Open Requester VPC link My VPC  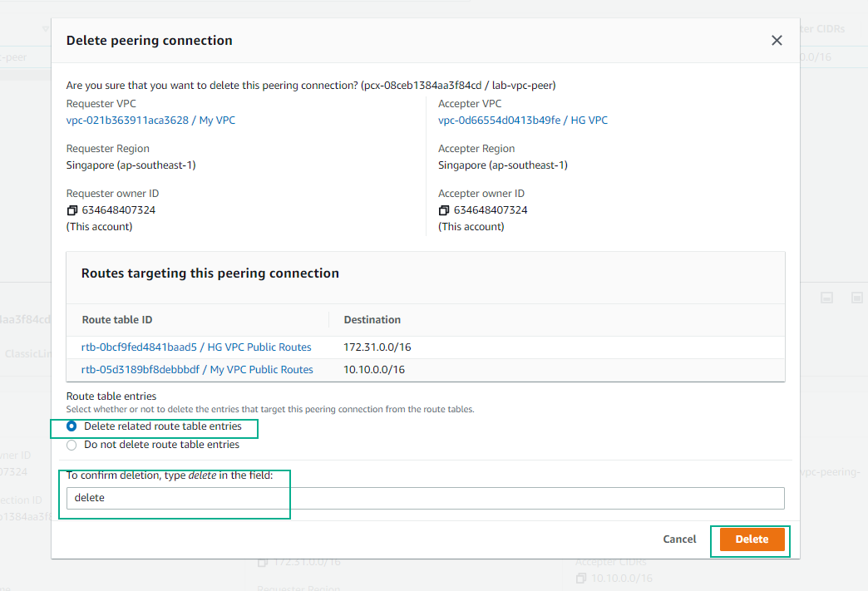point(150,121)
